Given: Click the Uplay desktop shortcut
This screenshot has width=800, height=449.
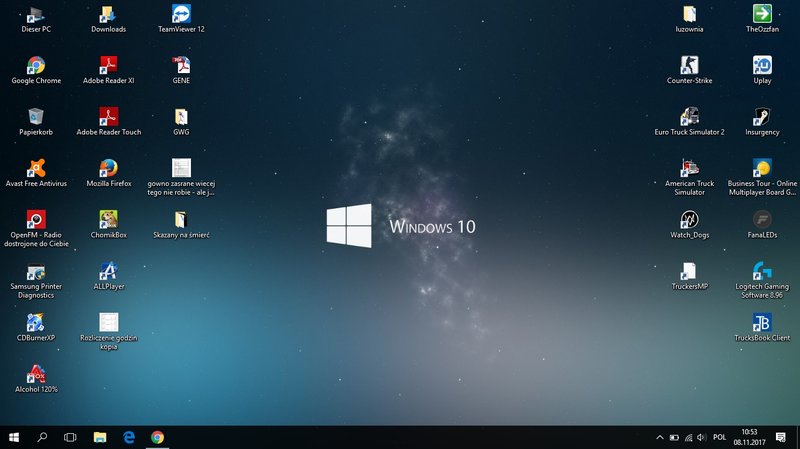Looking at the screenshot, I should (x=762, y=66).
